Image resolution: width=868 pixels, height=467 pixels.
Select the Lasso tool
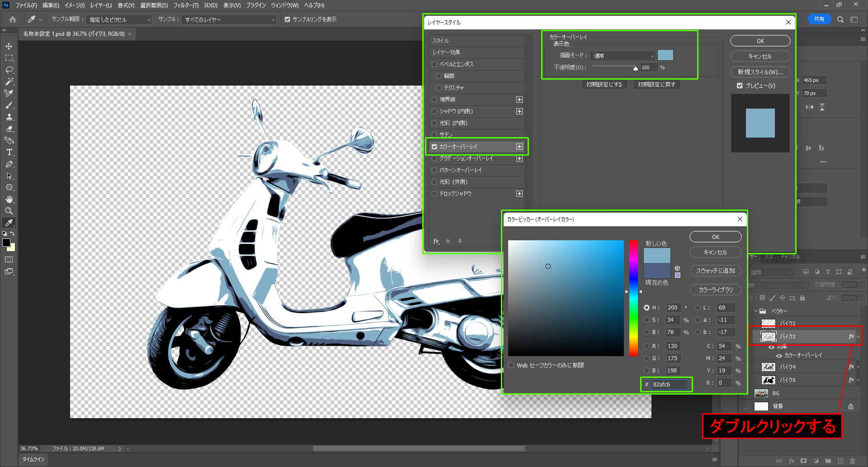(x=9, y=70)
